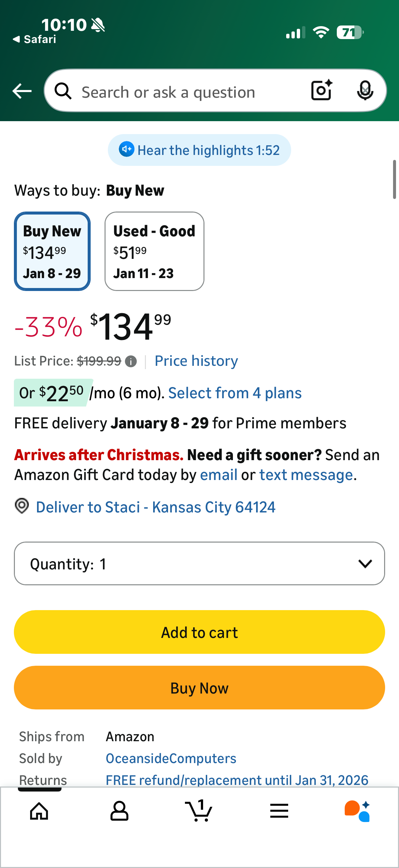Open the Price history link
Viewport: 399px width, 868px height.
[x=196, y=361]
